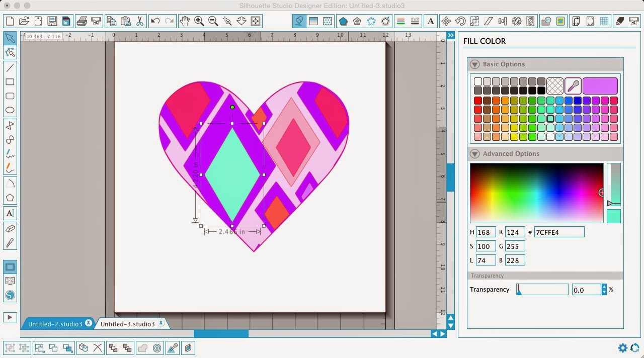Select the Pan Using Hand tool
Image resolution: width=644 pixels, height=358 pixels.
click(x=184, y=21)
